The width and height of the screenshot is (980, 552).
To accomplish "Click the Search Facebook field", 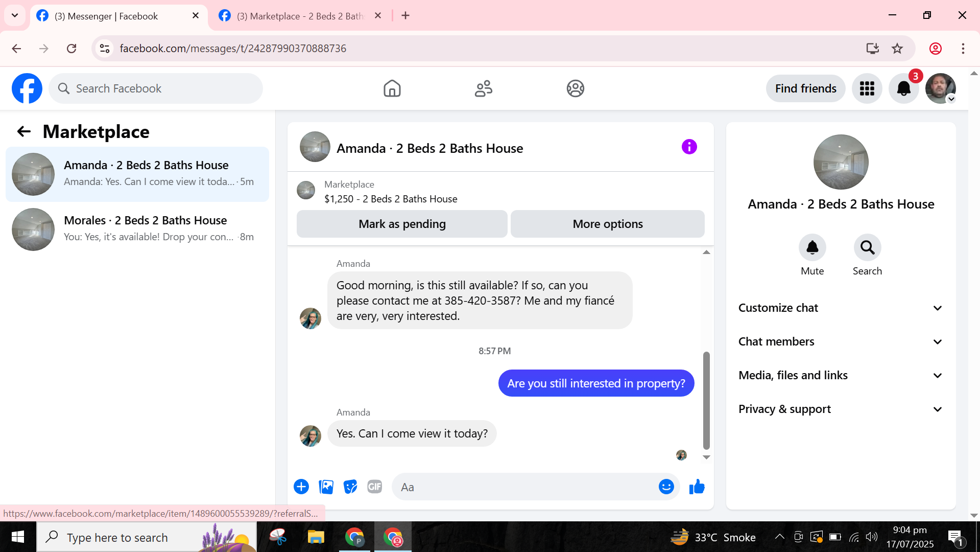I will coord(156,88).
